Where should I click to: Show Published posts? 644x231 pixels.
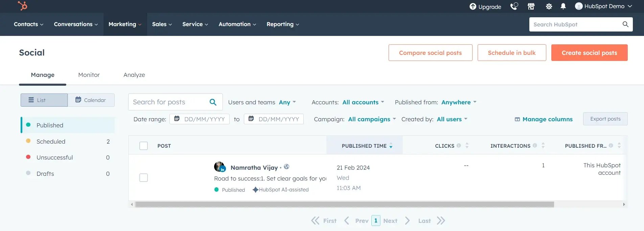68,125
